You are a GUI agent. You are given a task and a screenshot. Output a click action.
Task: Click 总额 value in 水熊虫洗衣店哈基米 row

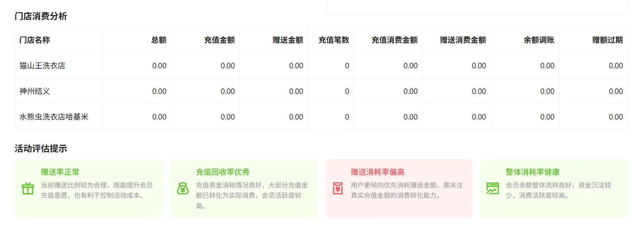click(x=159, y=117)
